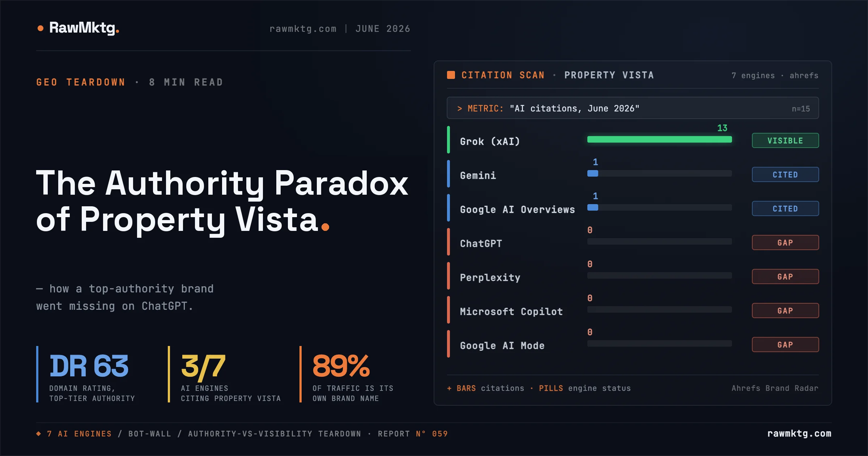The width and height of the screenshot is (868, 456).
Task: Click the GAP pill for ChatGPT
Action: click(785, 242)
